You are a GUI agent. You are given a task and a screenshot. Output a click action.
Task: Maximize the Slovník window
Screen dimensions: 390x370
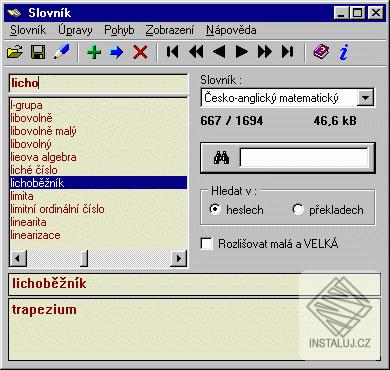point(357,13)
